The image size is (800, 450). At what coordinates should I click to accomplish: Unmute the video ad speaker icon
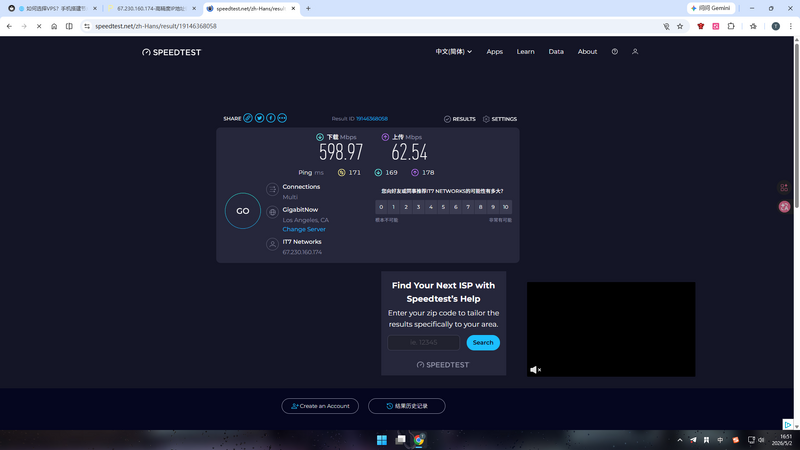click(535, 370)
